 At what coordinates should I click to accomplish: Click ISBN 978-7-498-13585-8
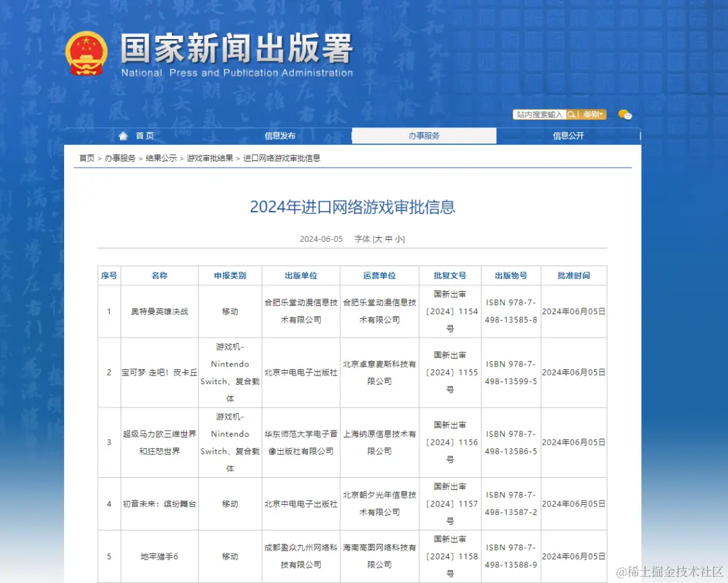[511, 311]
